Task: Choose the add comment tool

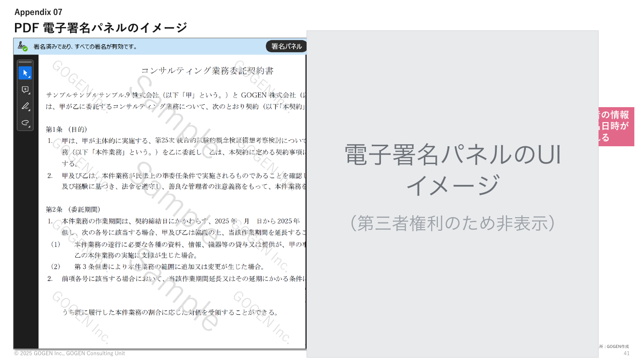Action: 25,90
